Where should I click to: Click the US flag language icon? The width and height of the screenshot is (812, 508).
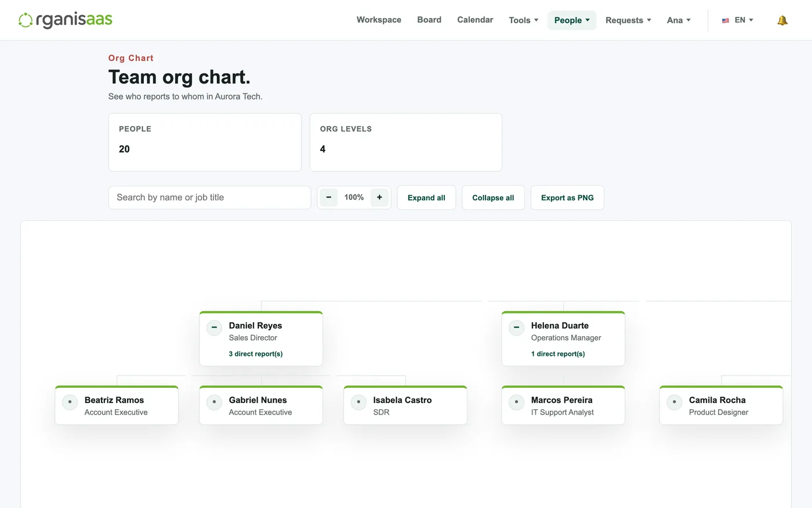726,20
